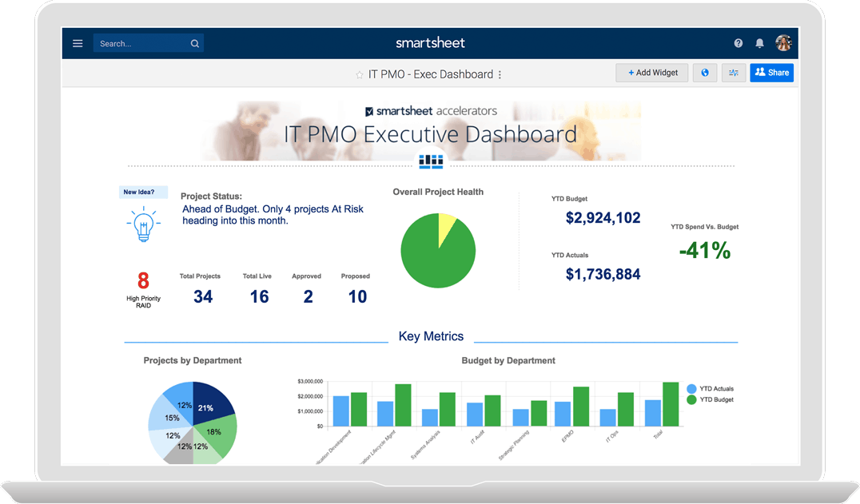860x504 pixels.
Task: Click the blue chart icon below the banner
Action: click(431, 161)
